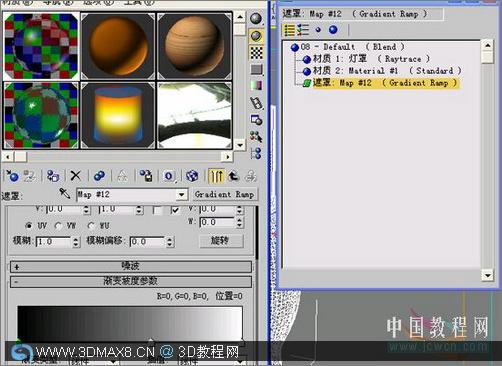Select the yellow cylinder lampshade sample slot
This screenshot has width=502, height=366.
tap(118, 115)
